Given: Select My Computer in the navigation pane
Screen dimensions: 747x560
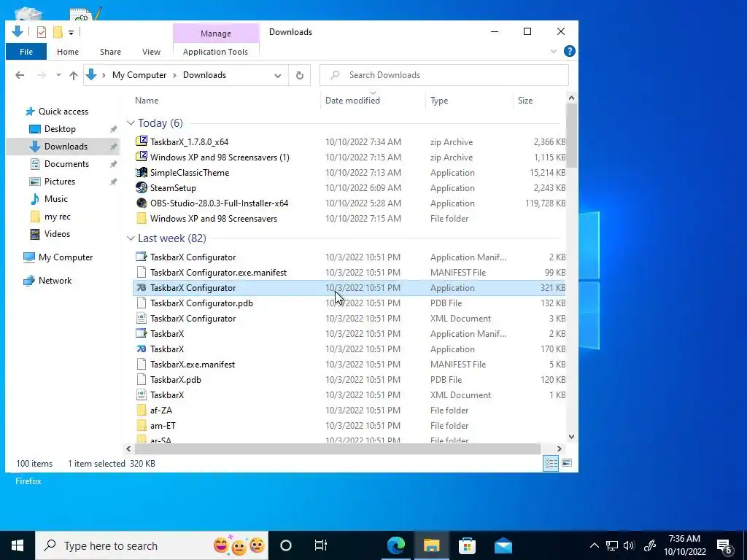Looking at the screenshot, I should pos(65,257).
